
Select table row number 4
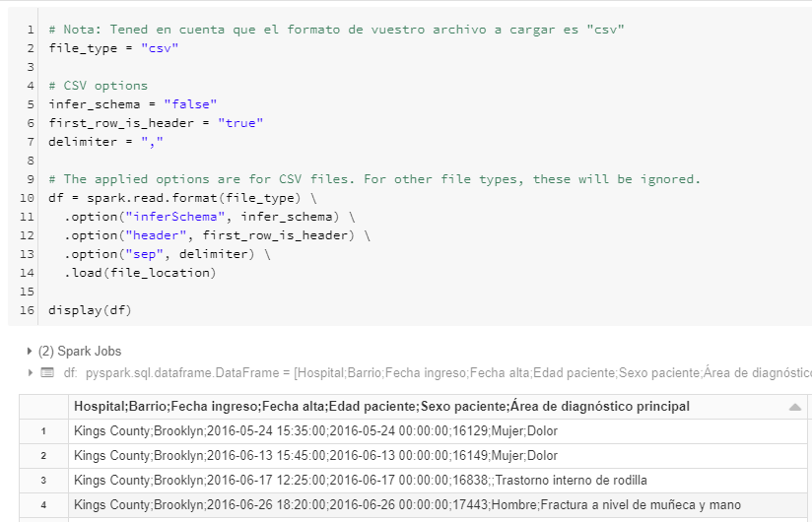[x=43, y=505]
